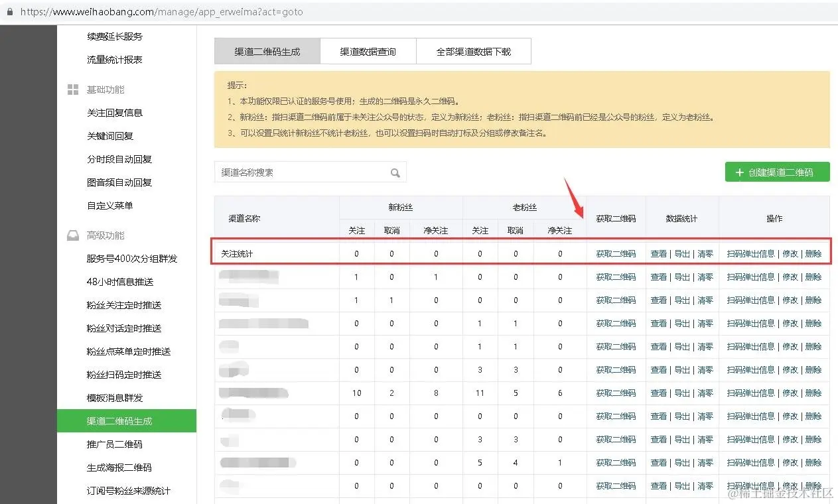The width and height of the screenshot is (838, 504).
Task: Click 导出 in row with 10 new follows
Action: coord(682,393)
